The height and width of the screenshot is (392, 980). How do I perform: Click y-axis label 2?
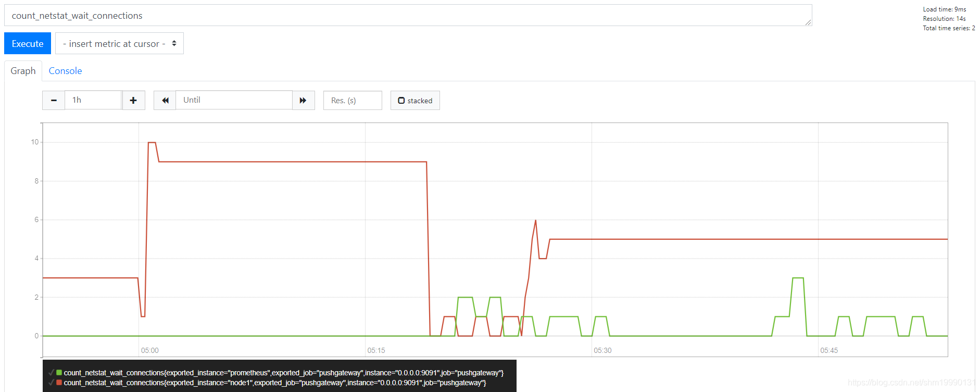36,297
